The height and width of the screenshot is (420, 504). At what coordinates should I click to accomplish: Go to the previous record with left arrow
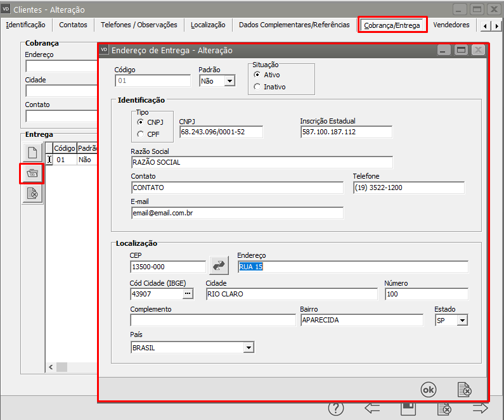pos(372,409)
